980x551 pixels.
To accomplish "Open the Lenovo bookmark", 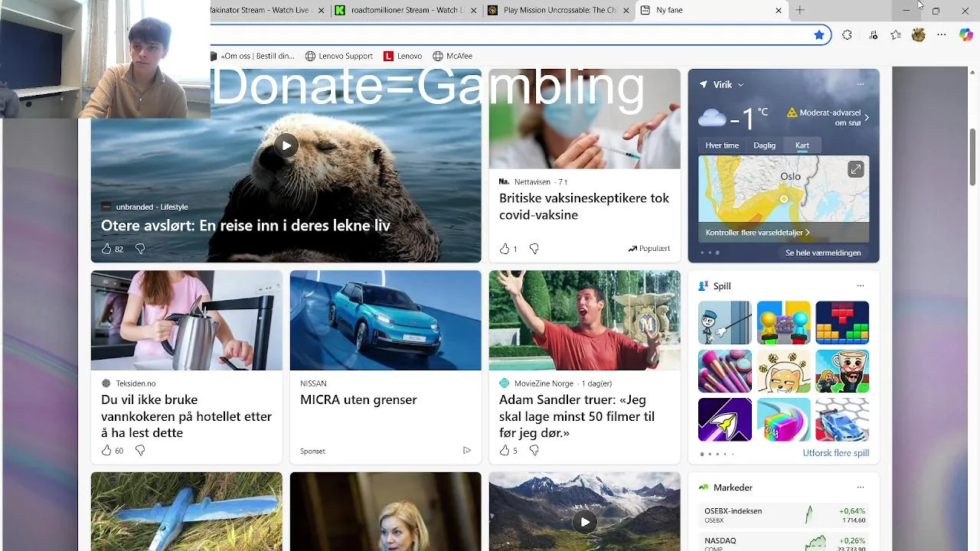I will pyautogui.click(x=403, y=56).
